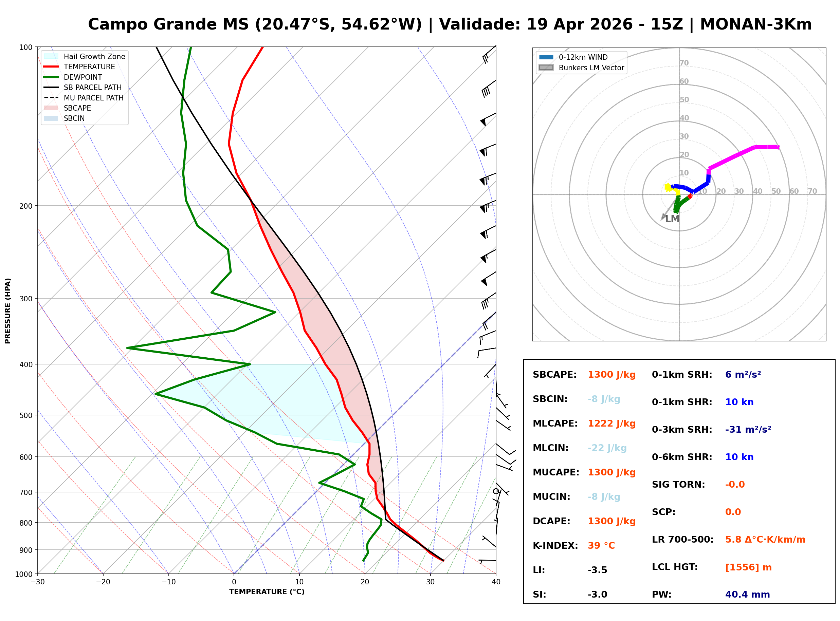Click the SB PARCEL PATH legend entry
The width and height of the screenshot is (840, 621).
pyautogui.click(x=51, y=87)
